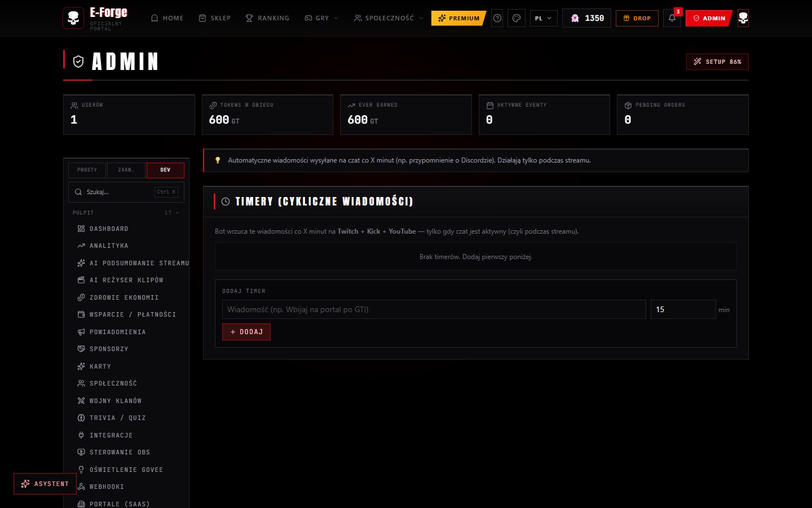Open the user skull avatar
This screenshot has height=508, width=812.
pyautogui.click(x=743, y=18)
